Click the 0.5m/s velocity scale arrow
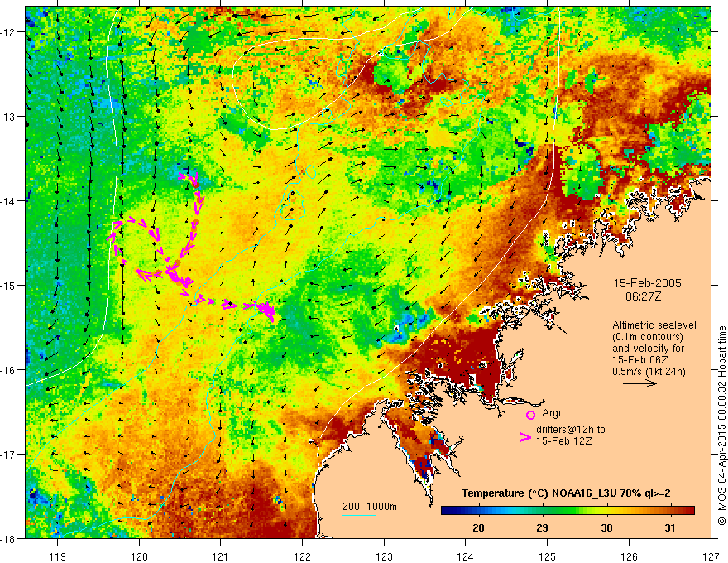 tap(639, 383)
